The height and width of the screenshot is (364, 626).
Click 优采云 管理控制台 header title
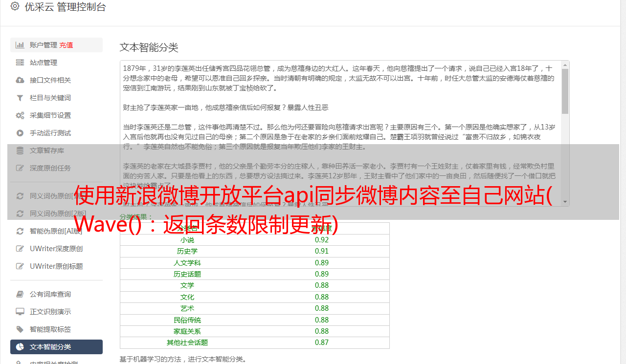click(65, 7)
